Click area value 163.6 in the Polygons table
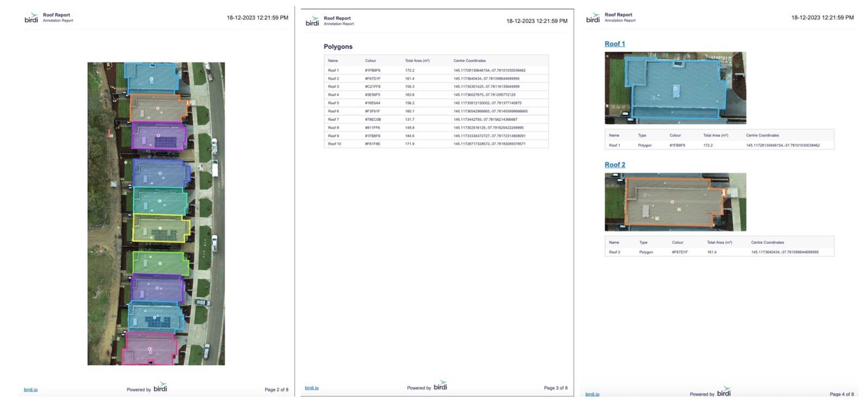This screenshot has height=402, width=868. tap(410, 95)
